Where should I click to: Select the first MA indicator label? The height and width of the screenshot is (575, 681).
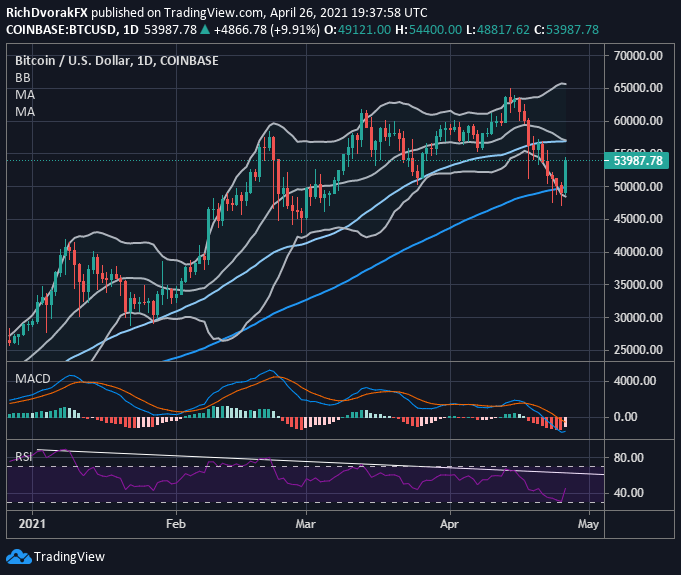[x=25, y=95]
